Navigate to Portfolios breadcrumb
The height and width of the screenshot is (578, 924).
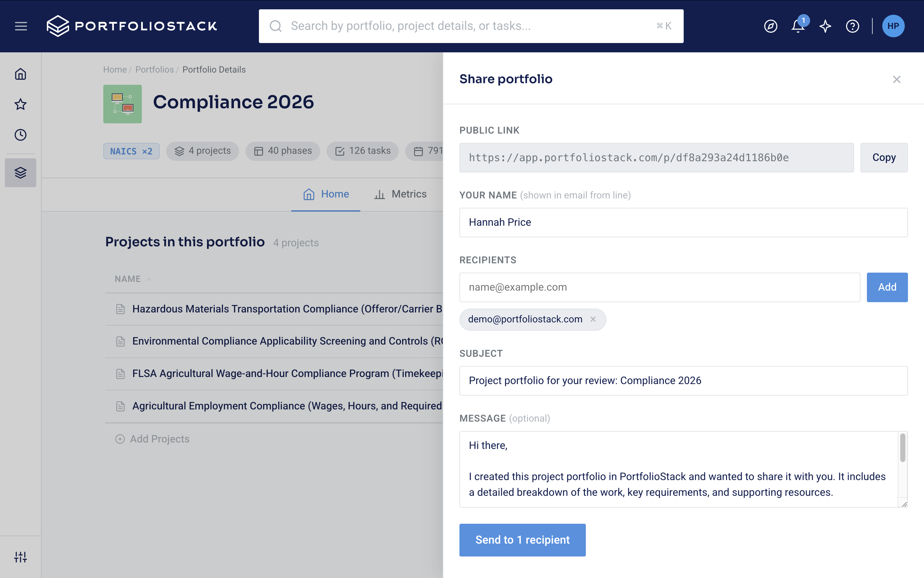point(155,70)
